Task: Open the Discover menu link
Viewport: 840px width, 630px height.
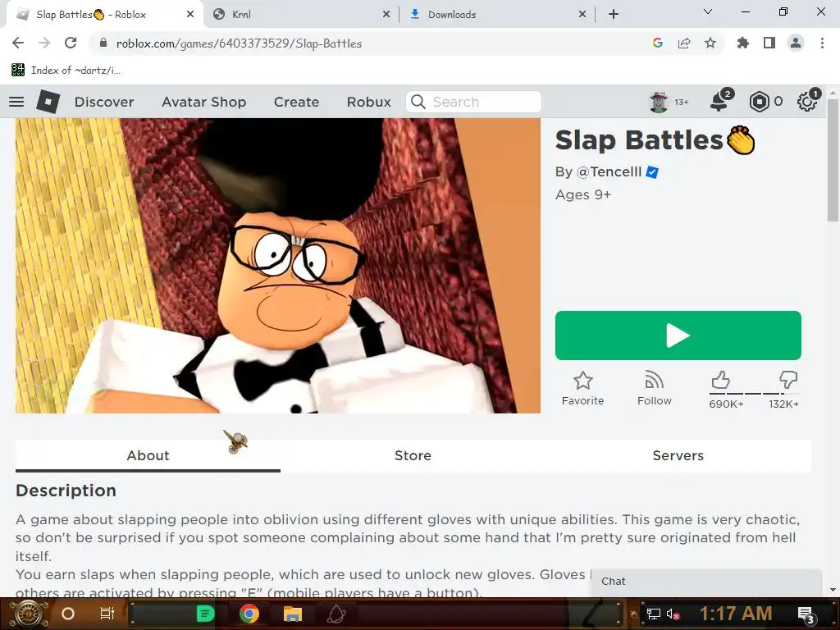Action: click(104, 102)
